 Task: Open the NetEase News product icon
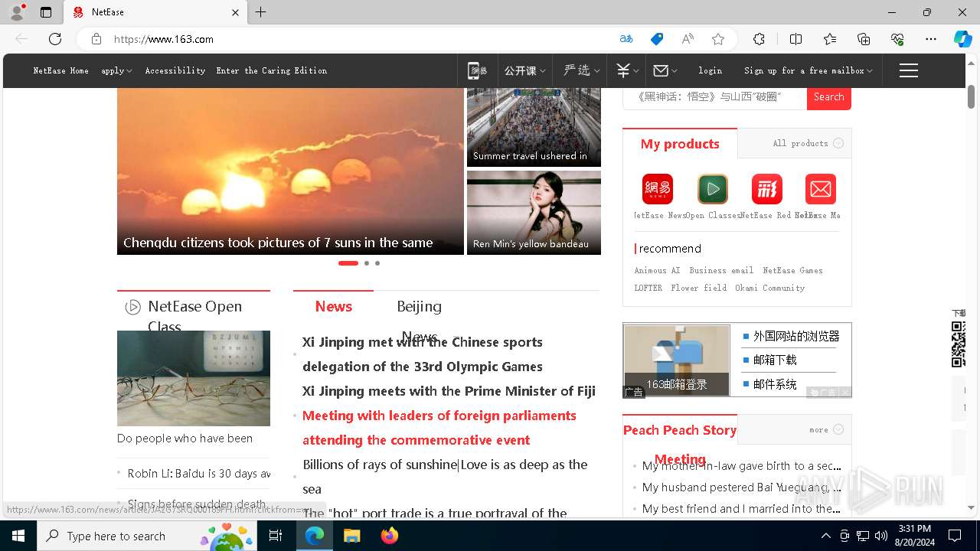657,189
